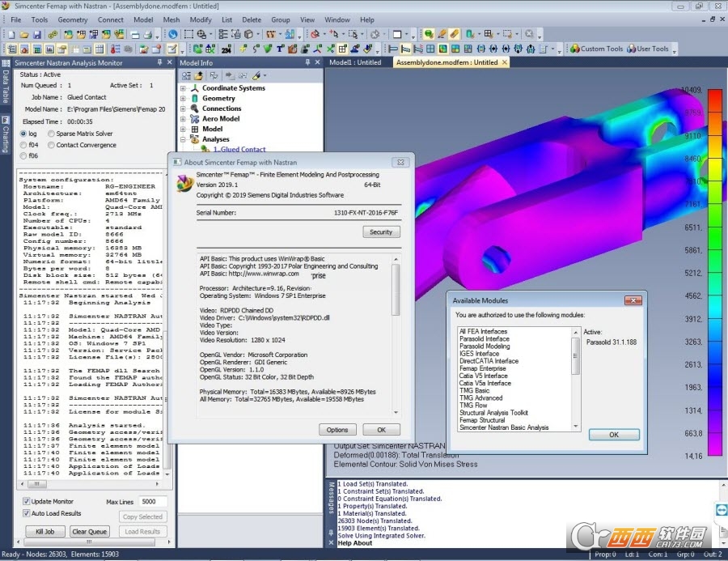Click the Open folder toolbar icon
The image size is (728, 561).
(24, 35)
